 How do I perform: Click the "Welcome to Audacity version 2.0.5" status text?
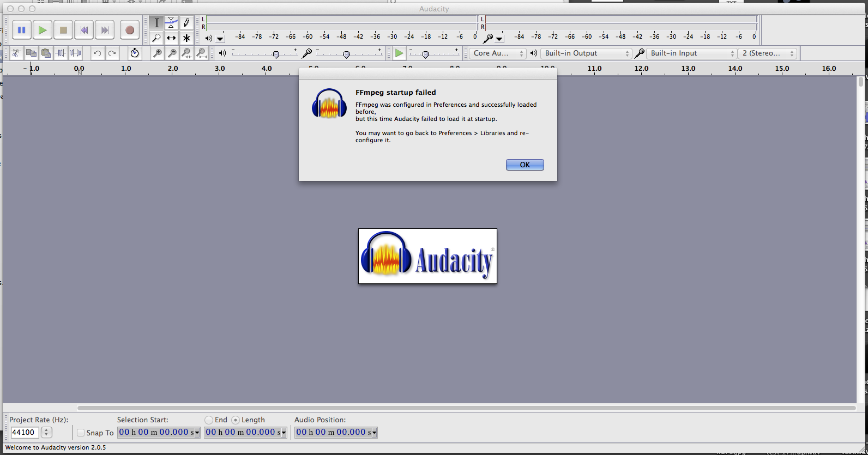click(56, 447)
